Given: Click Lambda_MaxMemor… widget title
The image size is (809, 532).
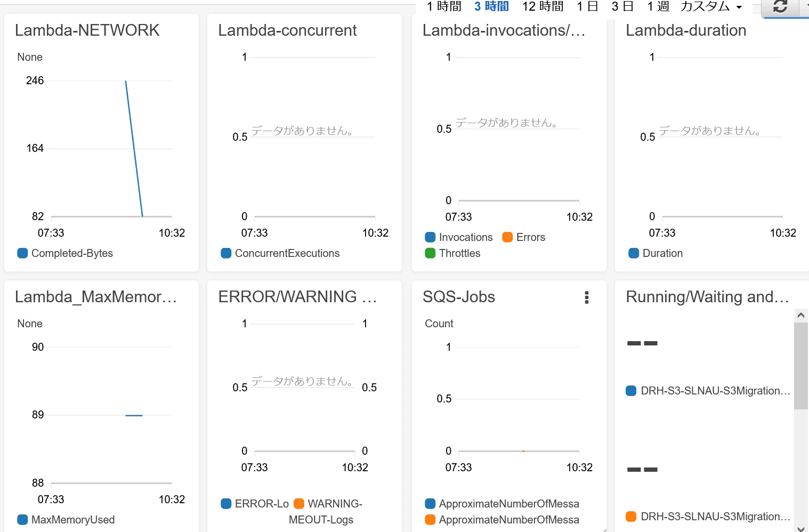Looking at the screenshot, I should click(96, 297).
